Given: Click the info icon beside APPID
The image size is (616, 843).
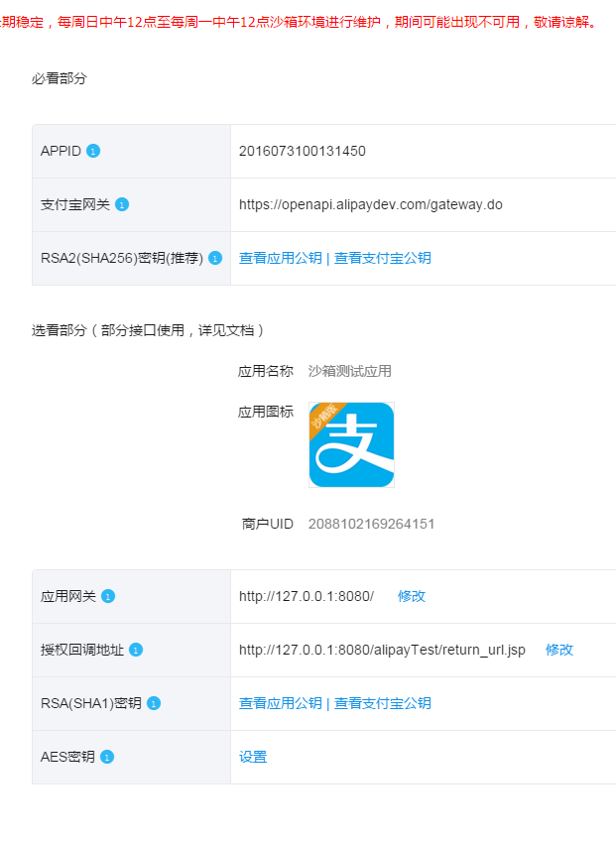Looking at the screenshot, I should pos(93,151).
